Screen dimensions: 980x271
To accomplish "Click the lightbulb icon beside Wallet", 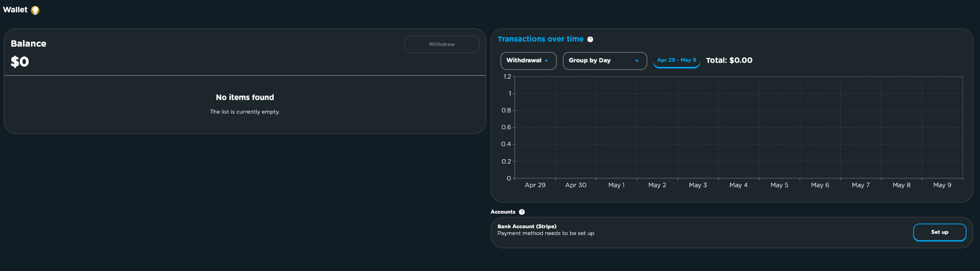I will pyautogui.click(x=35, y=10).
